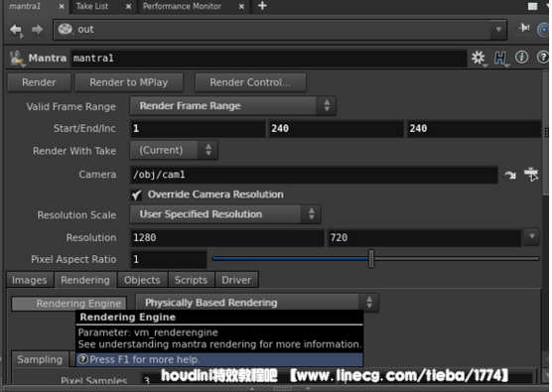The width and height of the screenshot is (552, 392).
Task: Open the gear parameter settings menu
Action: 479,59
